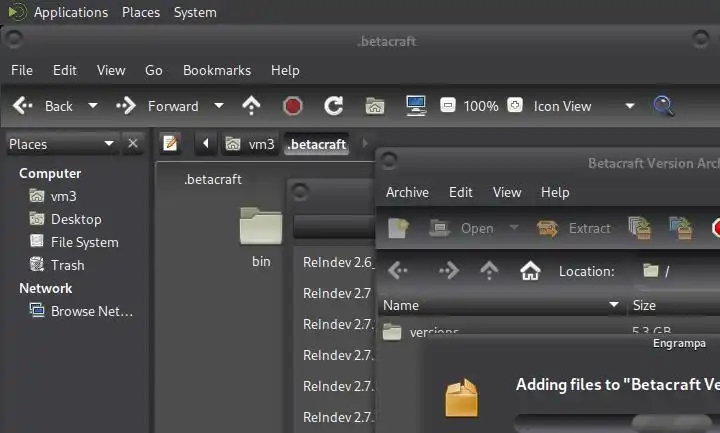Screen dimensions: 720x433
Task: Open the Bookmarks menu
Action: [217, 70]
